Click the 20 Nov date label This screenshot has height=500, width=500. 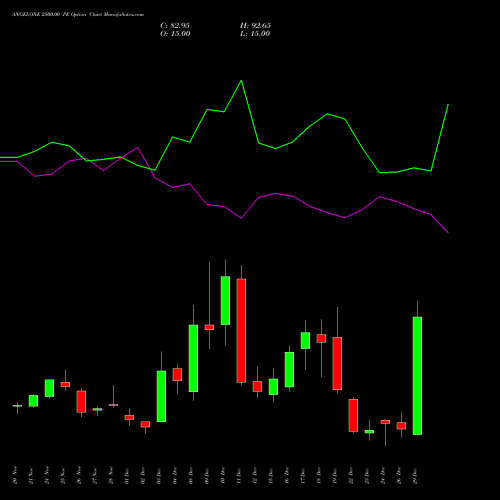pos(15,475)
